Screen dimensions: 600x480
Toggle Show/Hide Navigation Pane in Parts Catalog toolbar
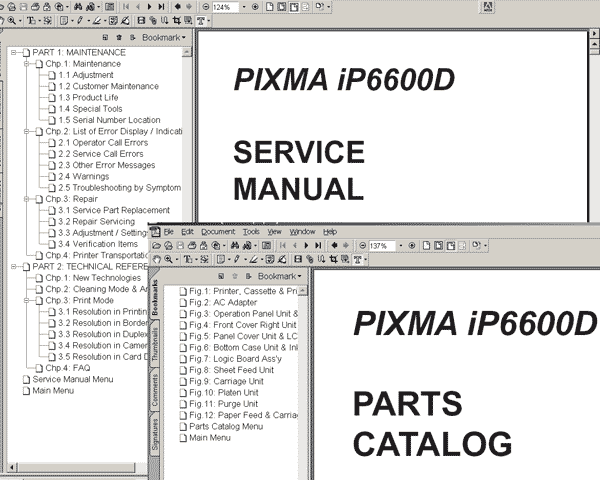click(x=267, y=246)
